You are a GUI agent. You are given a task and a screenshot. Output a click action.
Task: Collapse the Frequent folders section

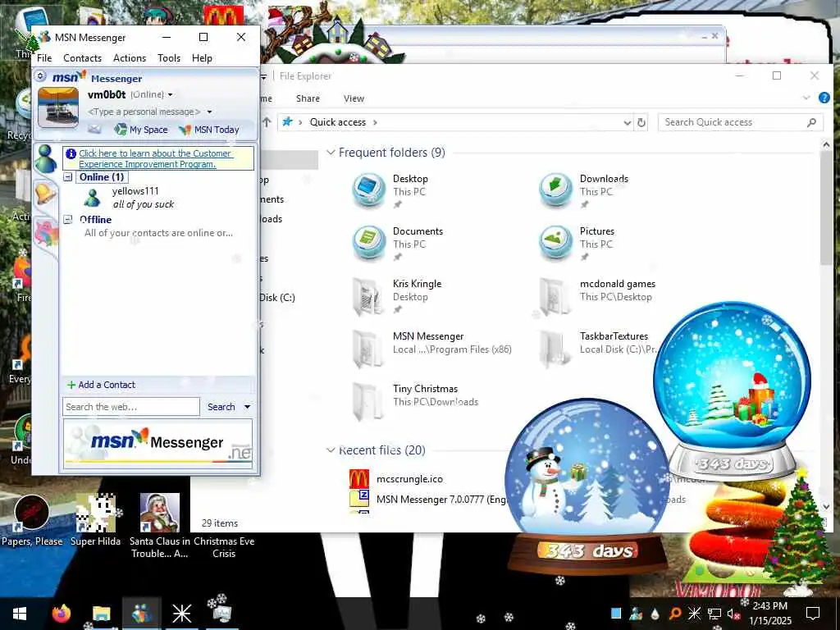[331, 153]
